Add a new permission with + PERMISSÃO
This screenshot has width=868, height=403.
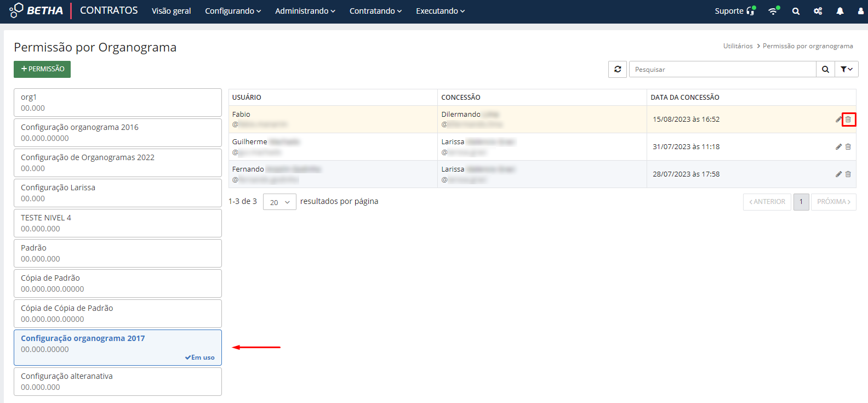(42, 69)
